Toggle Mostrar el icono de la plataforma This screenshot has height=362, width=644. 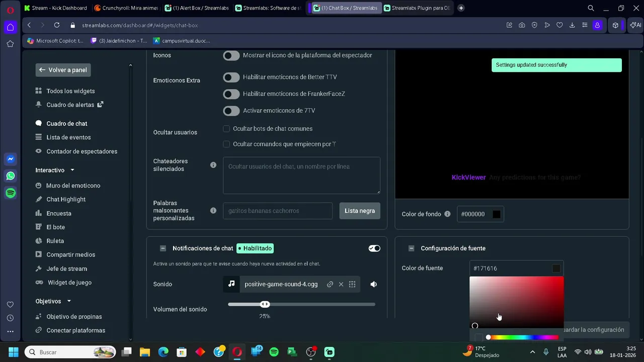tap(231, 55)
